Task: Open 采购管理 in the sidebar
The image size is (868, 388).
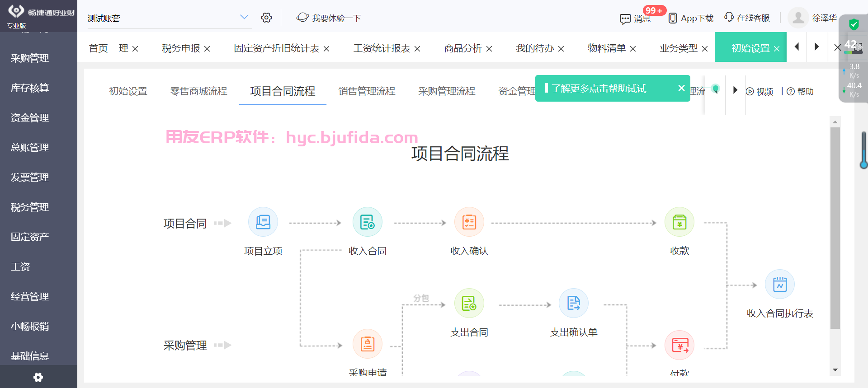Action: point(30,58)
